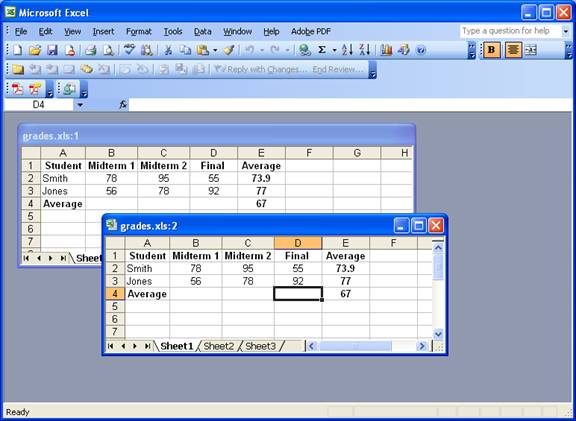Open Excel Help using the question mark icon

tap(421, 50)
